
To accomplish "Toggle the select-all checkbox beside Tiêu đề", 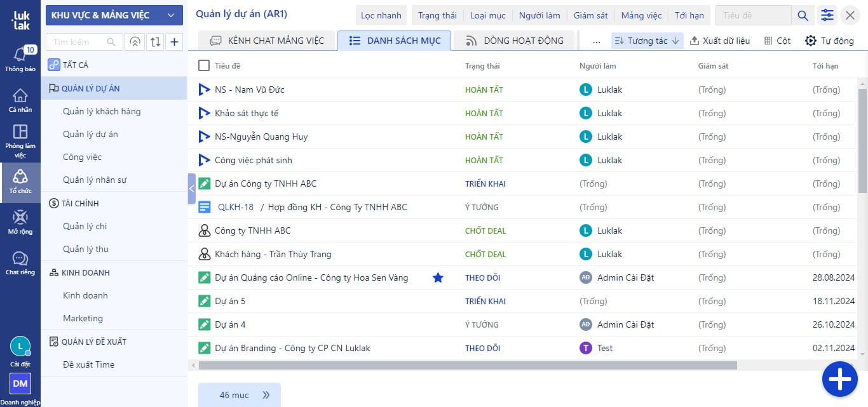I will click(x=204, y=65).
